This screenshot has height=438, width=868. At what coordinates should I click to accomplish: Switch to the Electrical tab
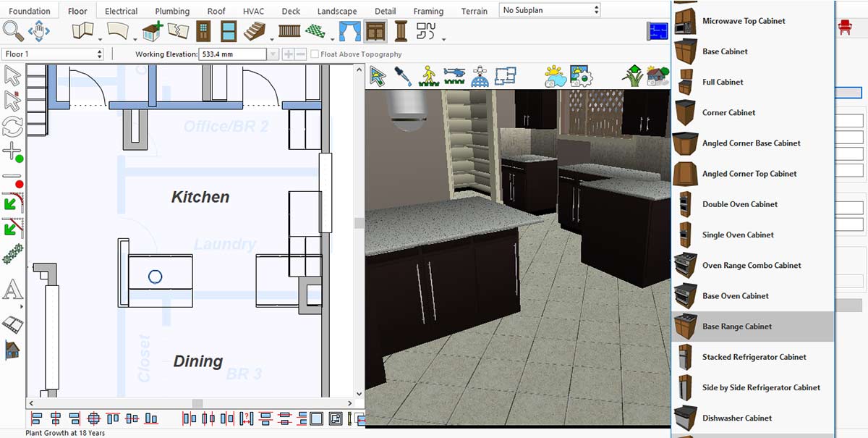pyautogui.click(x=121, y=11)
